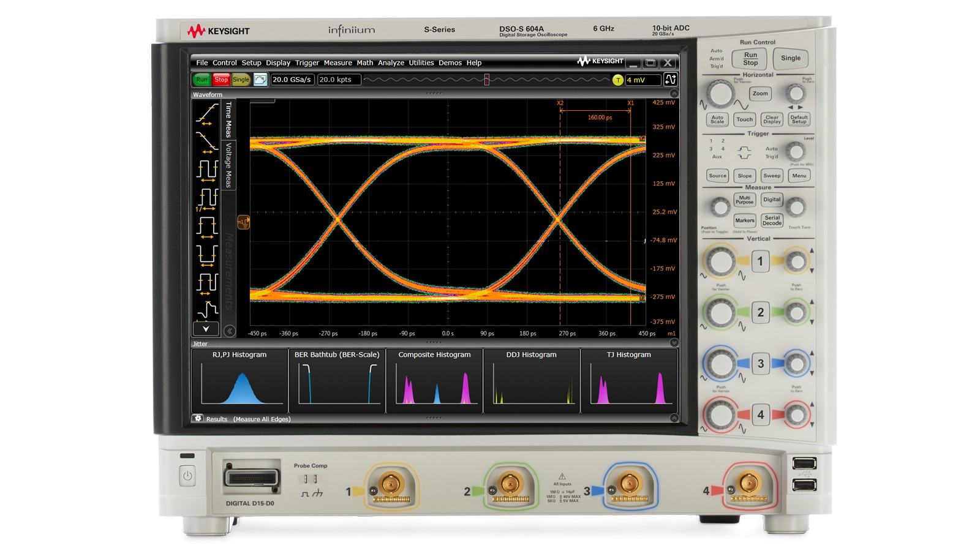
Task: Adjust the horizontal delay position slider in toolbar
Action: point(487,80)
